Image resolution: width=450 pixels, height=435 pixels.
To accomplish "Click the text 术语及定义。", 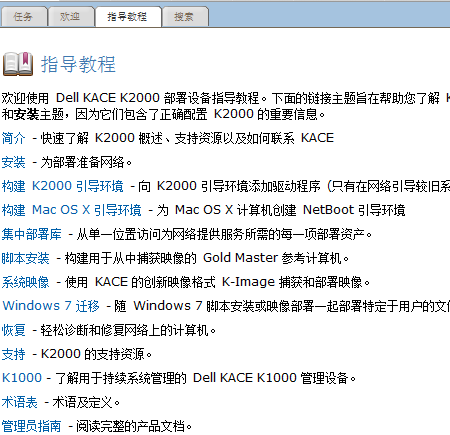I will click(x=86, y=402).
